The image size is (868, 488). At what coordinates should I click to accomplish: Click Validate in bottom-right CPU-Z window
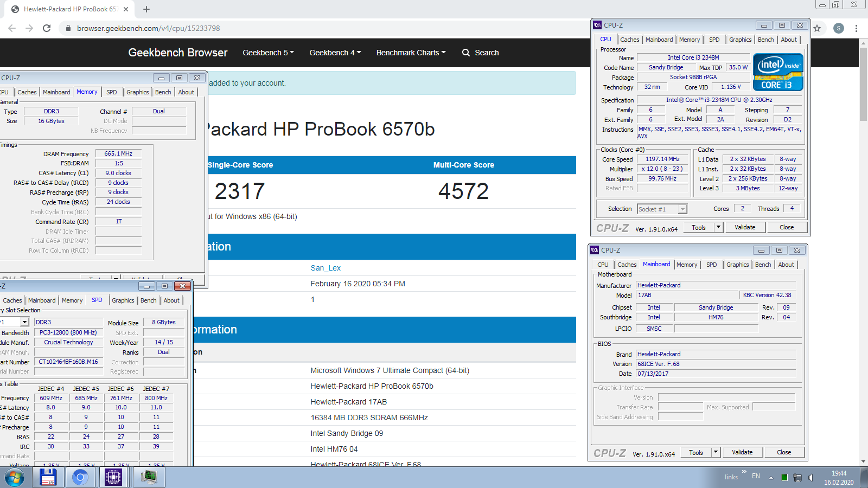click(x=742, y=452)
